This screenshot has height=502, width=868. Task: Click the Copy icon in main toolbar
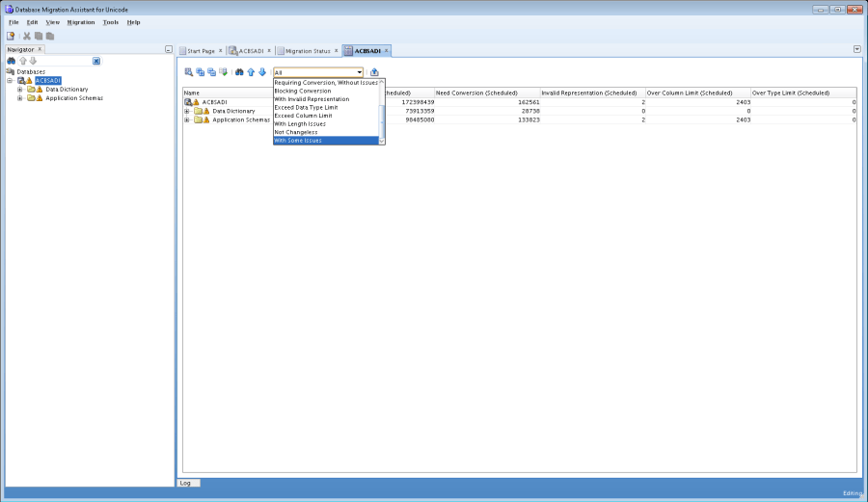(x=39, y=36)
